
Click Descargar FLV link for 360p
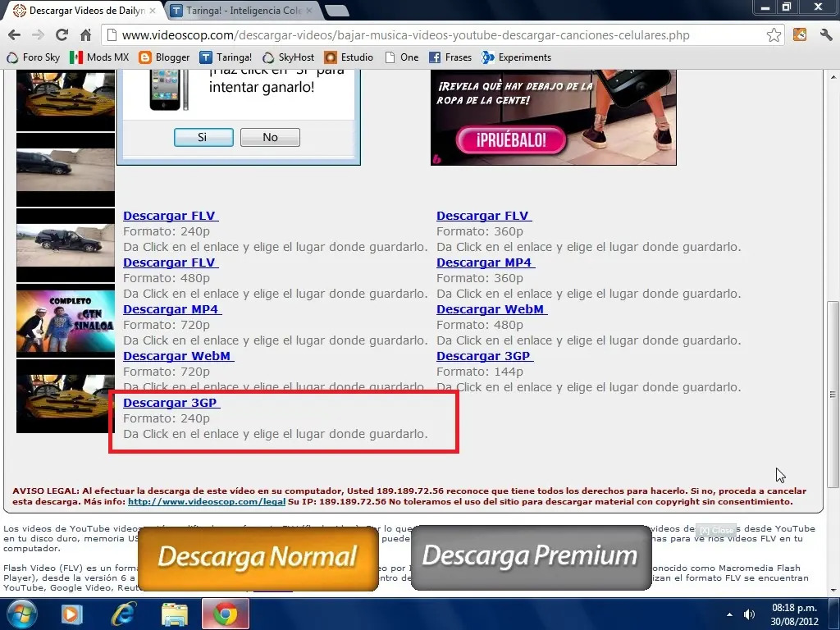[484, 216]
